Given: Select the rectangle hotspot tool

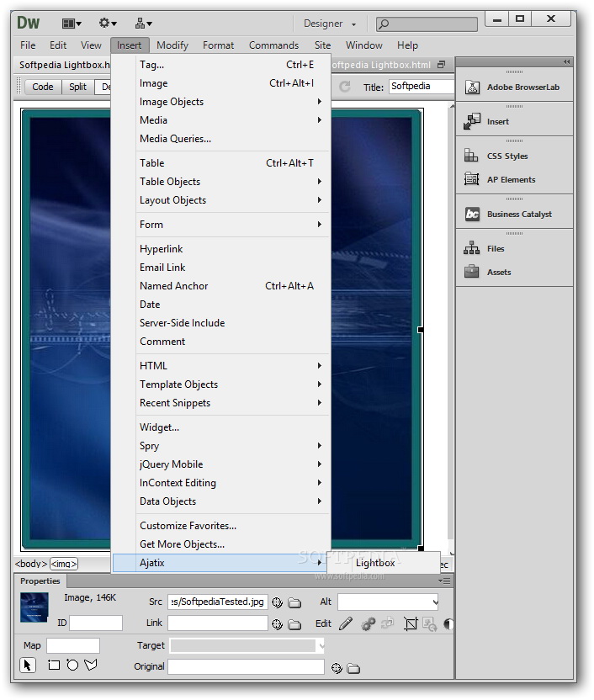Looking at the screenshot, I should 54,666.
